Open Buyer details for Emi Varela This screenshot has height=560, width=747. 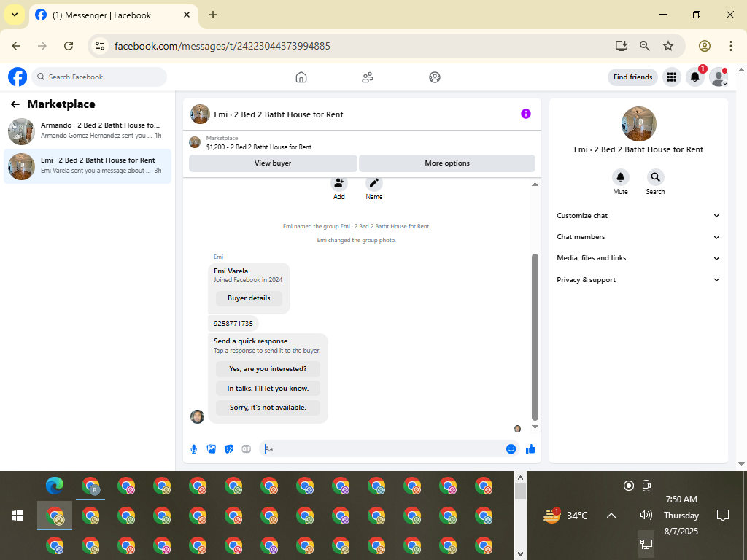249,298
